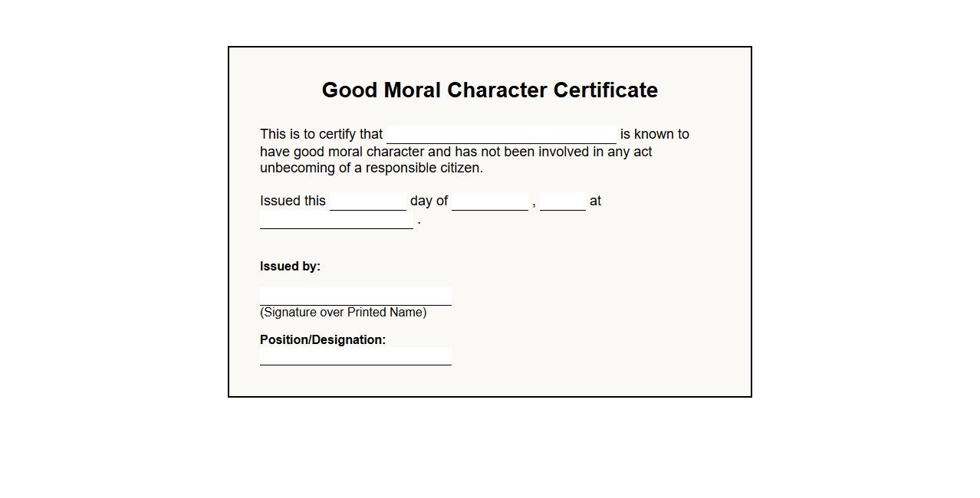Viewport: 980px width, 498px height.
Task: Click the words "day of"
Action: tap(429, 201)
